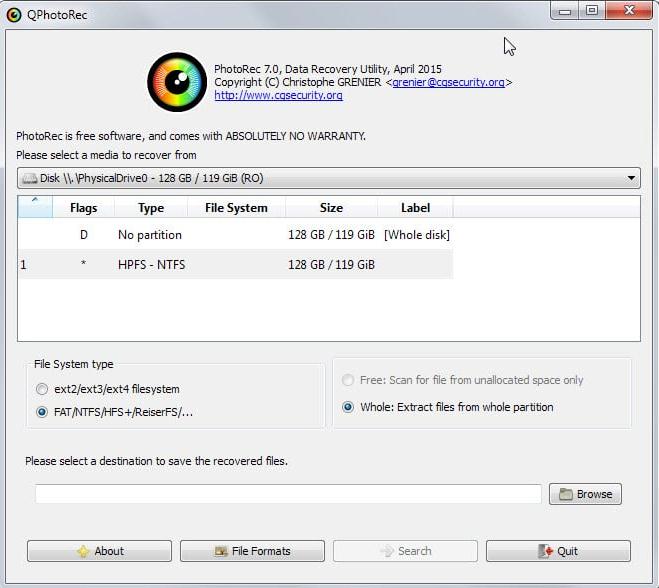This screenshot has height=588, width=659.
Task: Click the Type column header
Action: click(x=151, y=208)
